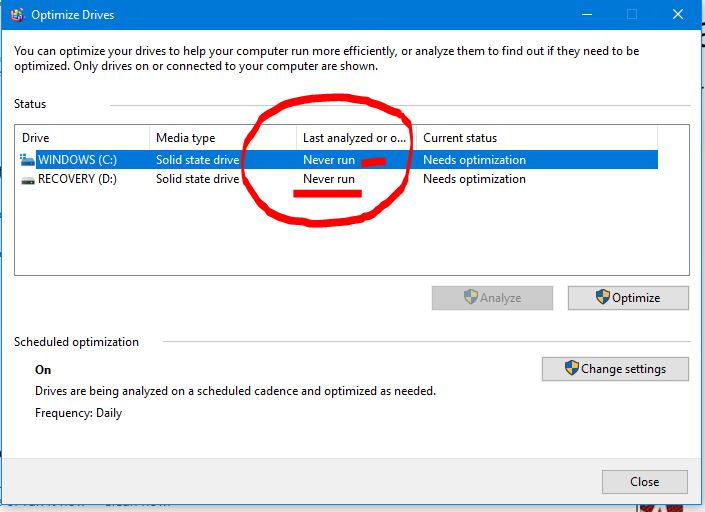Viewport: 705px width, 512px height.
Task: Click the Frequency: Daily text
Action: pos(78,413)
